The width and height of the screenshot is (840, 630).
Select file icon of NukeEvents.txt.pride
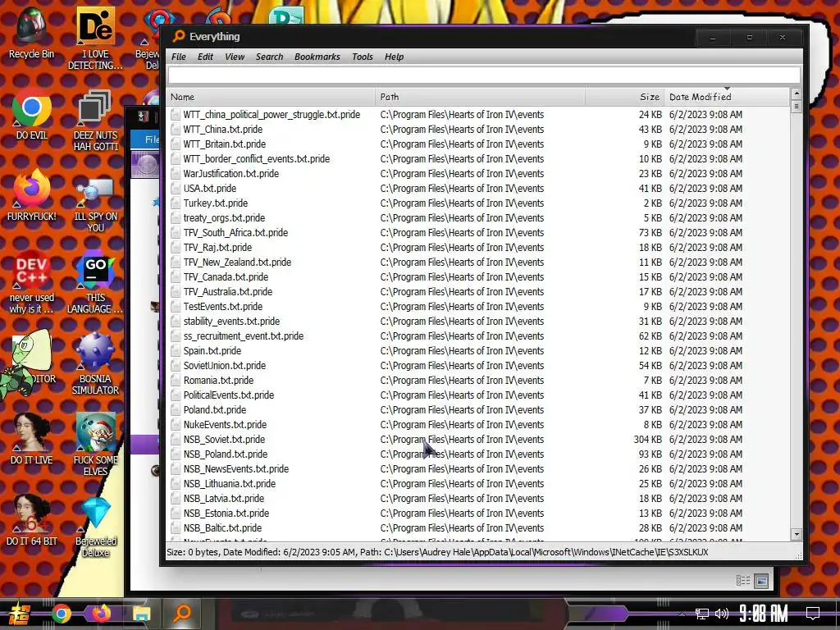[x=176, y=425]
